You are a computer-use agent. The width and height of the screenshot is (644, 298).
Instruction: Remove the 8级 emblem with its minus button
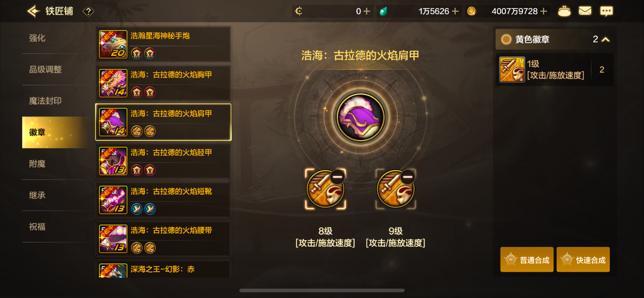338,177
